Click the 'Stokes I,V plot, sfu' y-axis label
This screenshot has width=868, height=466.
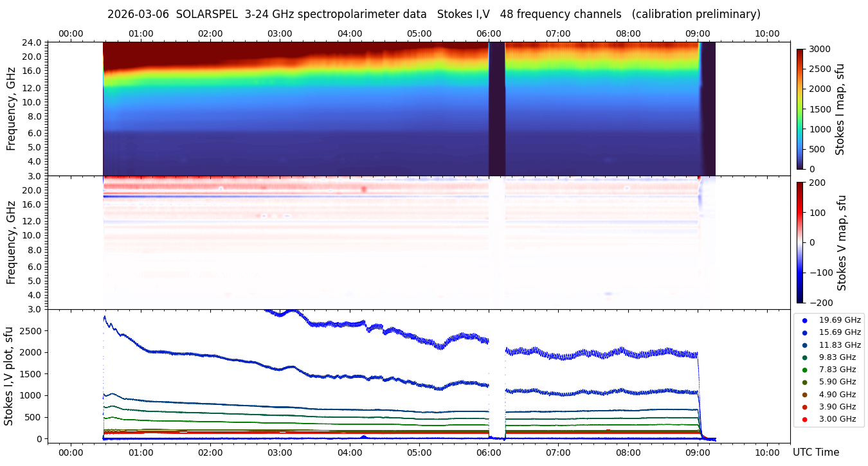(9, 376)
